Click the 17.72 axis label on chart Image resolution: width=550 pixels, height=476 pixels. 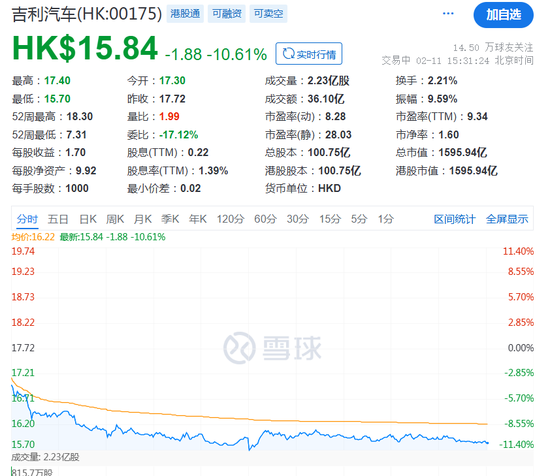tap(23, 348)
